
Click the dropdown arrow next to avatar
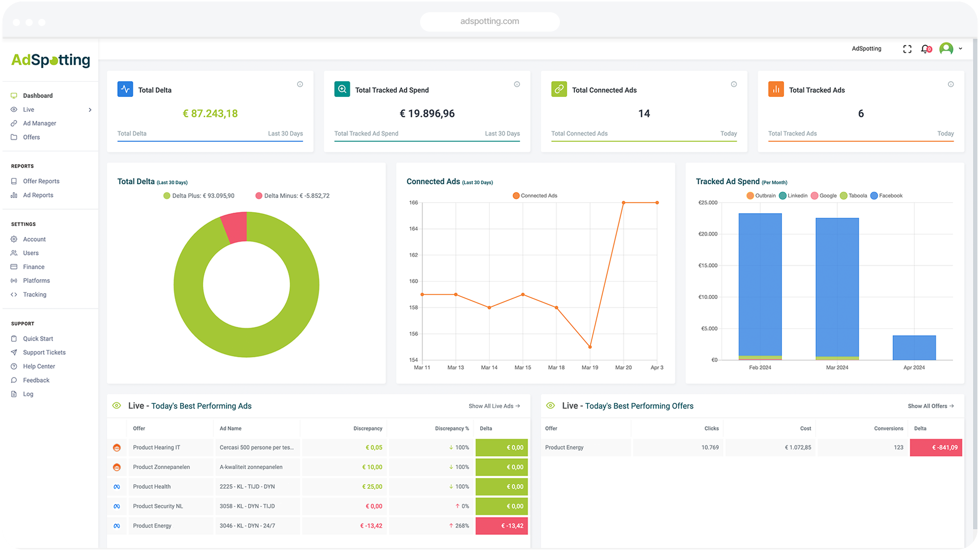pos(961,49)
